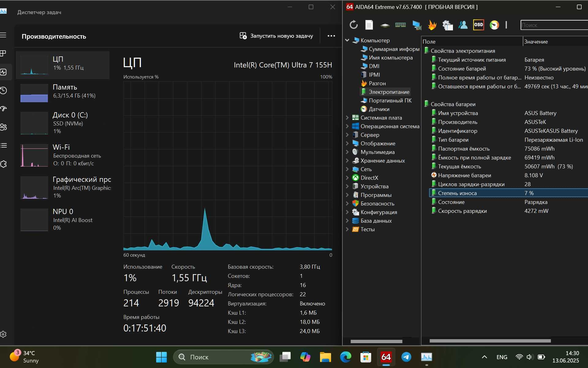Open the OSD panel icon
This screenshot has height=368, width=588.
coord(479,25)
